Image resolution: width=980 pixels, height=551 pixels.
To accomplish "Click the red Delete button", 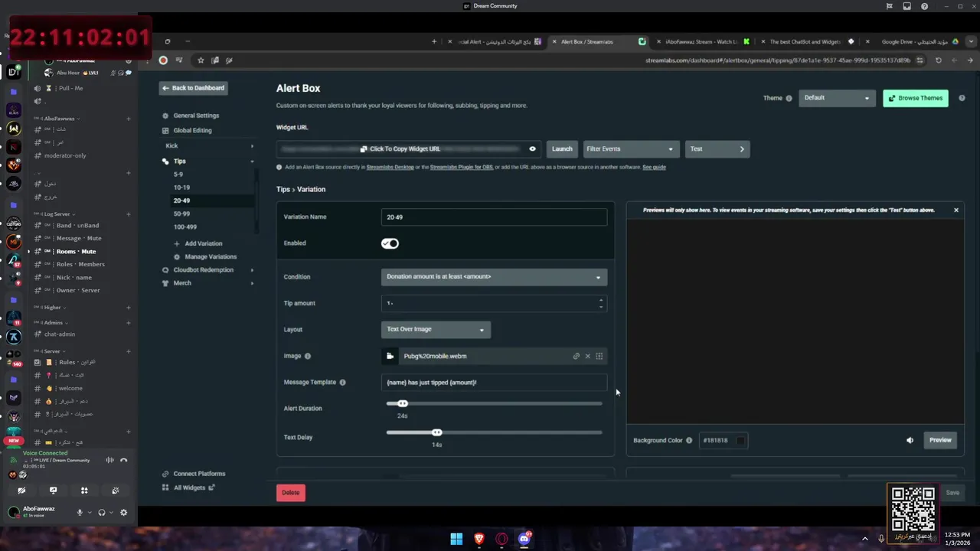I will pos(291,493).
